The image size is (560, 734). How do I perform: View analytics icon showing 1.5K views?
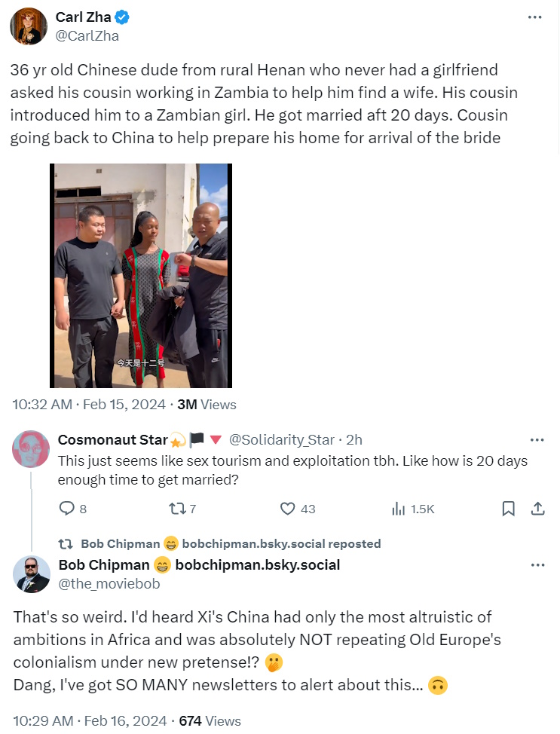(x=399, y=509)
